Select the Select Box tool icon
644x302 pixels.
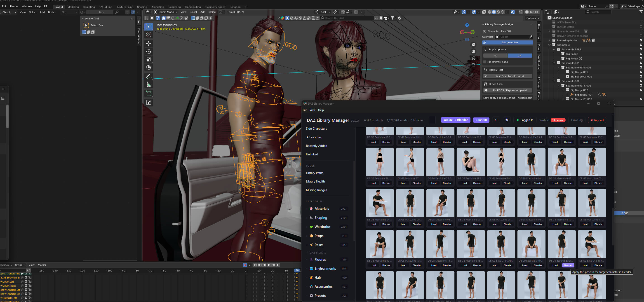[149, 26]
